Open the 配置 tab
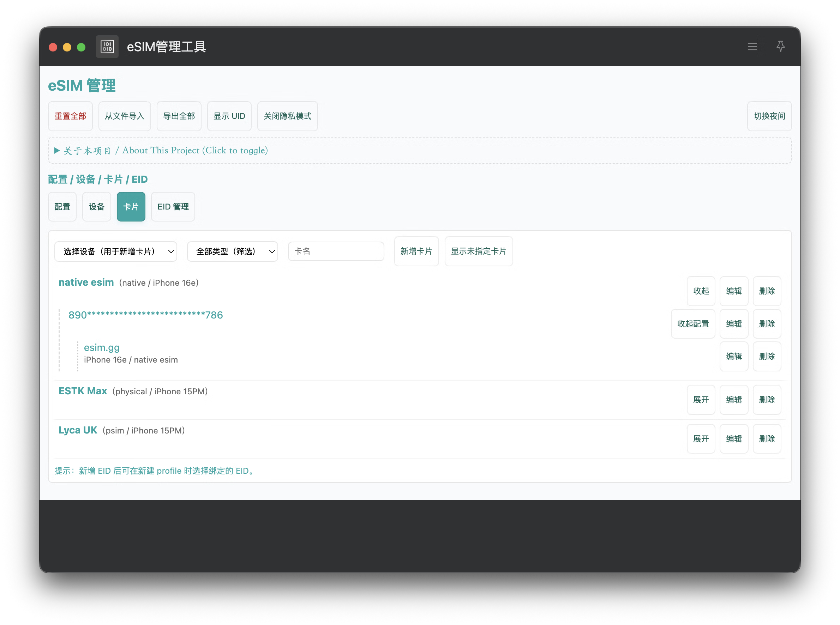Viewport: 840px width, 625px height. [x=62, y=207]
